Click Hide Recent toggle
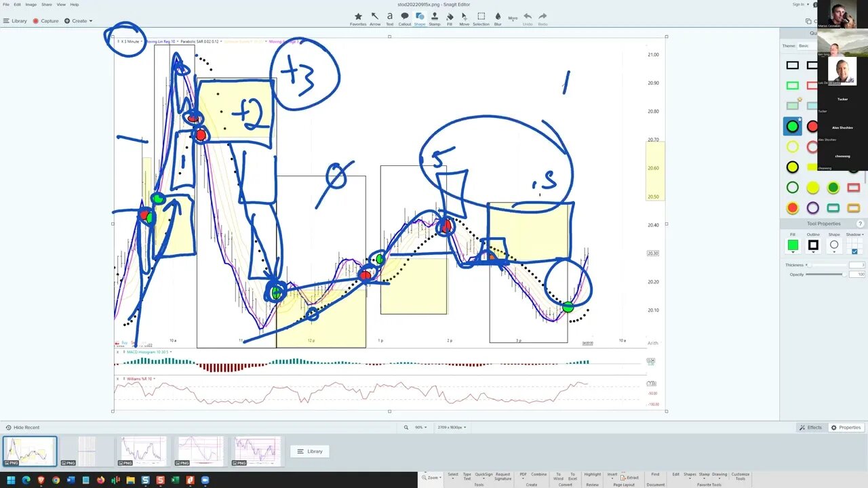Image resolution: width=868 pixels, height=488 pixels. pos(22,428)
